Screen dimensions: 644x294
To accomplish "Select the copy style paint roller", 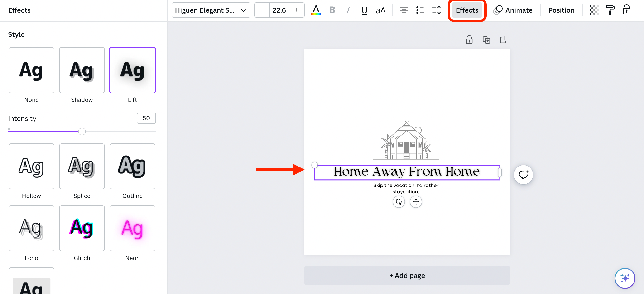I will (x=610, y=10).
